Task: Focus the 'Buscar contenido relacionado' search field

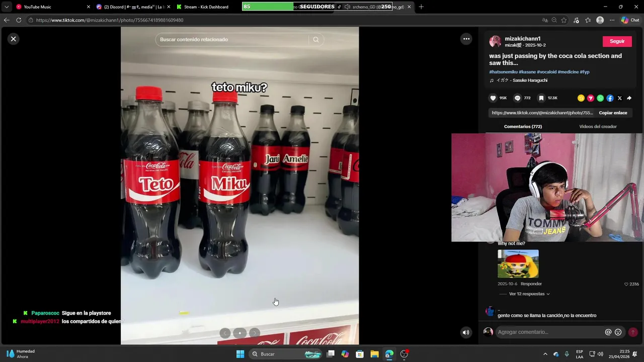Action: coord(232,40)
